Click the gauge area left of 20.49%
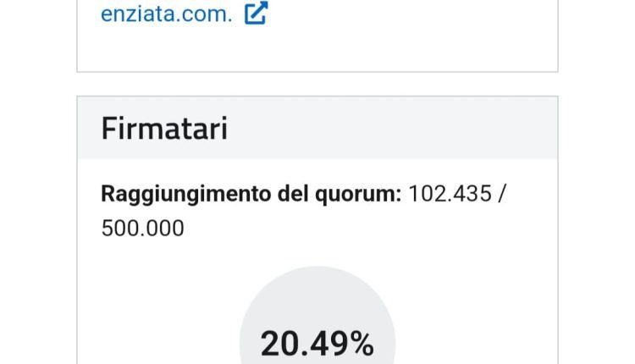The image size is (635, 364). pyautogui.click(x=251, y=339)
